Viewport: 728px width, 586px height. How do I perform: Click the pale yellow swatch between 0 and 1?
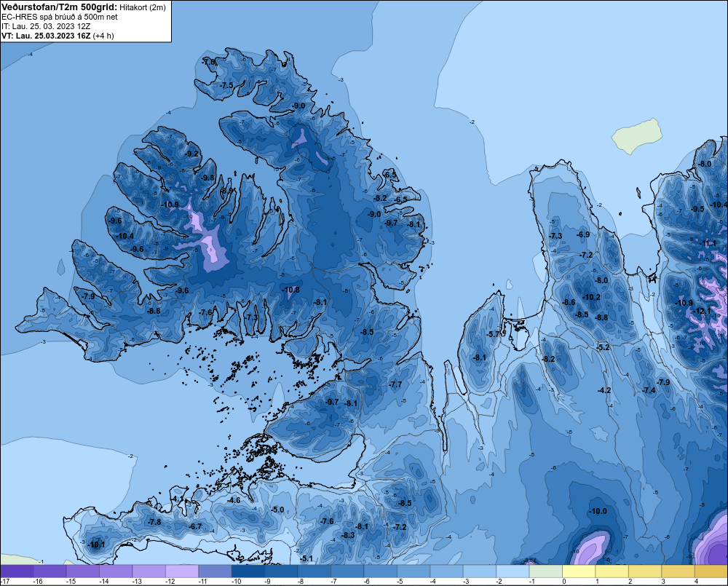click(x=579, y=571)
